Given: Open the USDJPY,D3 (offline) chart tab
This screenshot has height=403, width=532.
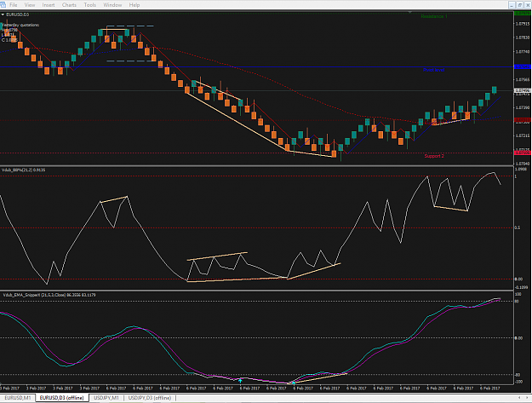Looking at the screenshot, I should [150, 398].
